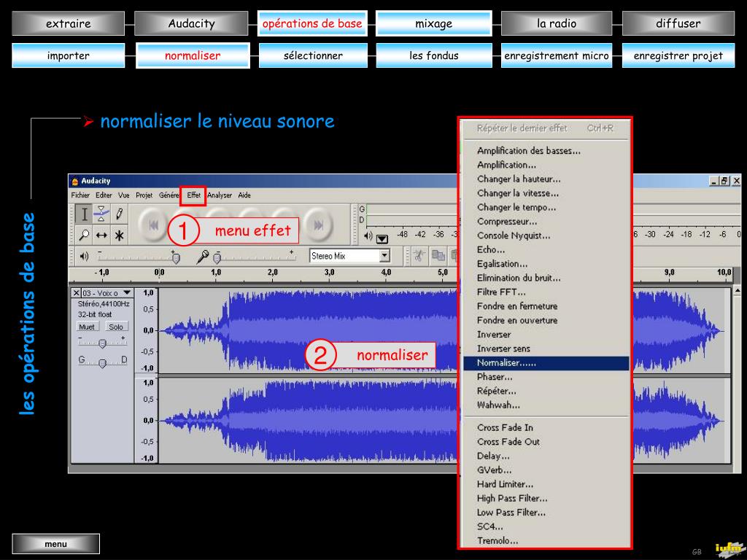747x560 pixels.
Task: Choose Normaliser in the effect menu
Action: [x=546, y=363]
